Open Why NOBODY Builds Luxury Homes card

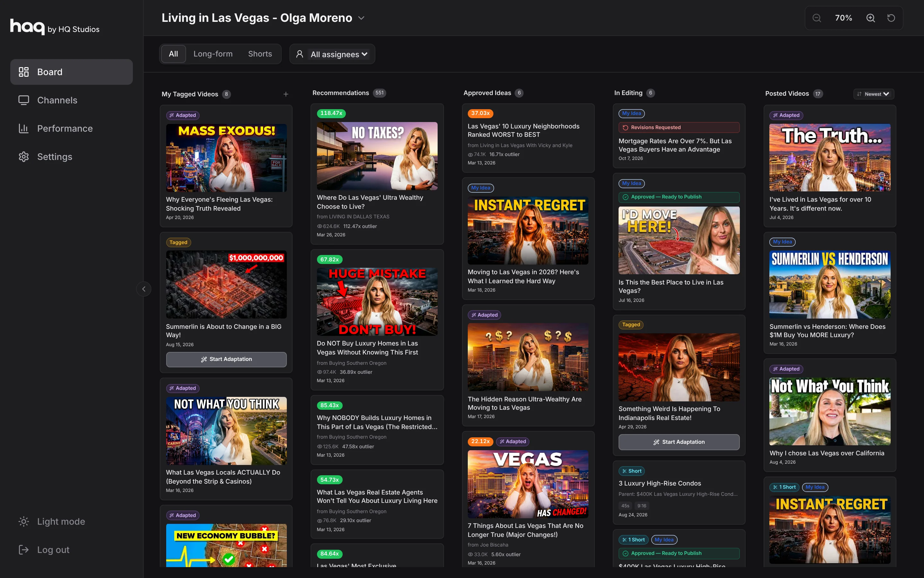pyautogui.click(x=377, y=430)
